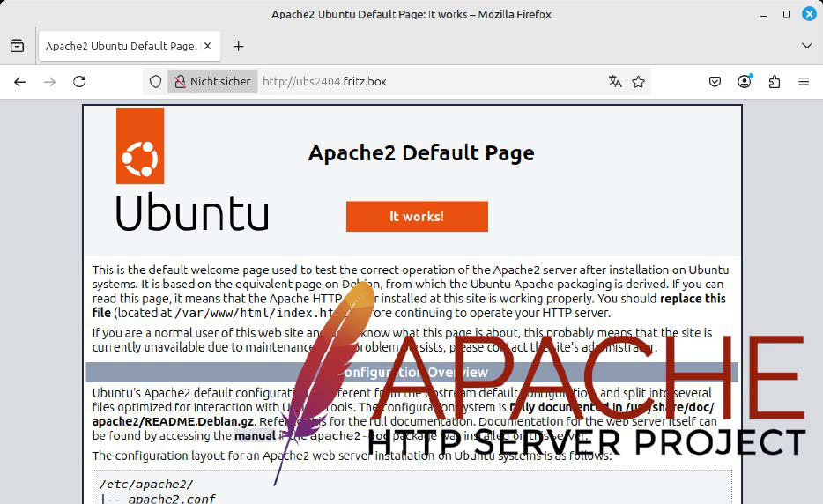The height and width of the screenshot is (504, 823).
Task: Go back to the previous page
Action: click(20, 81)
